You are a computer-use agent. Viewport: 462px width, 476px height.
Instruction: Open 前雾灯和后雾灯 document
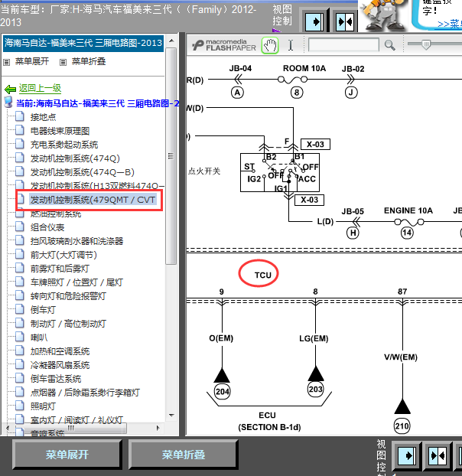60,269
